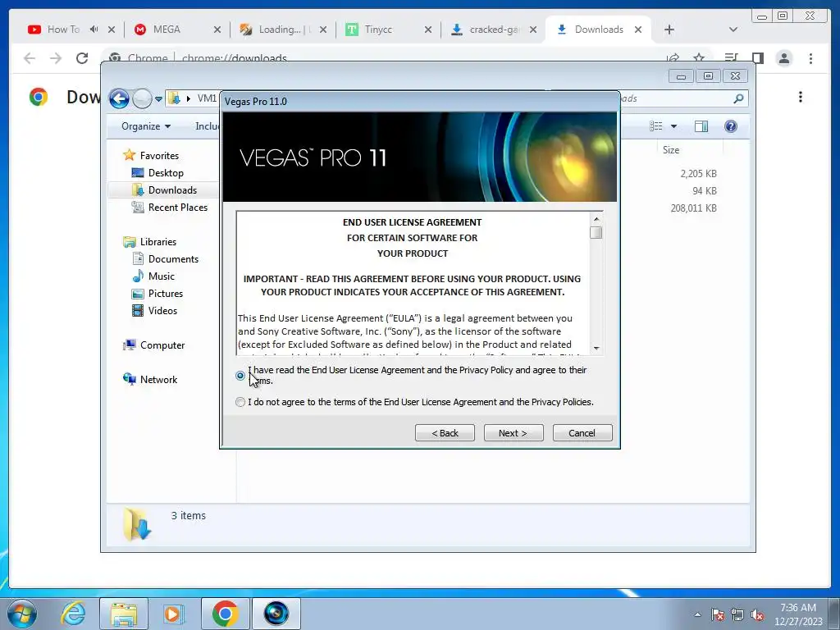The height and width of the screenshot is (630, 840).
Task: Open Windows Media Player from taskbar
Action: point(172,614)
